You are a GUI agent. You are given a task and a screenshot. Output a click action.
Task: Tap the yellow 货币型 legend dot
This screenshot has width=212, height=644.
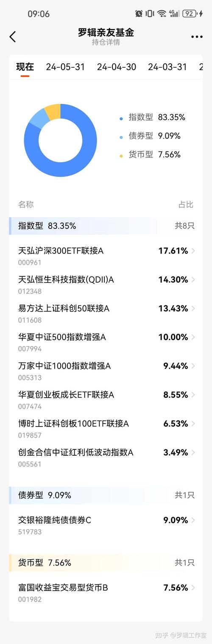tap(121, 156)
